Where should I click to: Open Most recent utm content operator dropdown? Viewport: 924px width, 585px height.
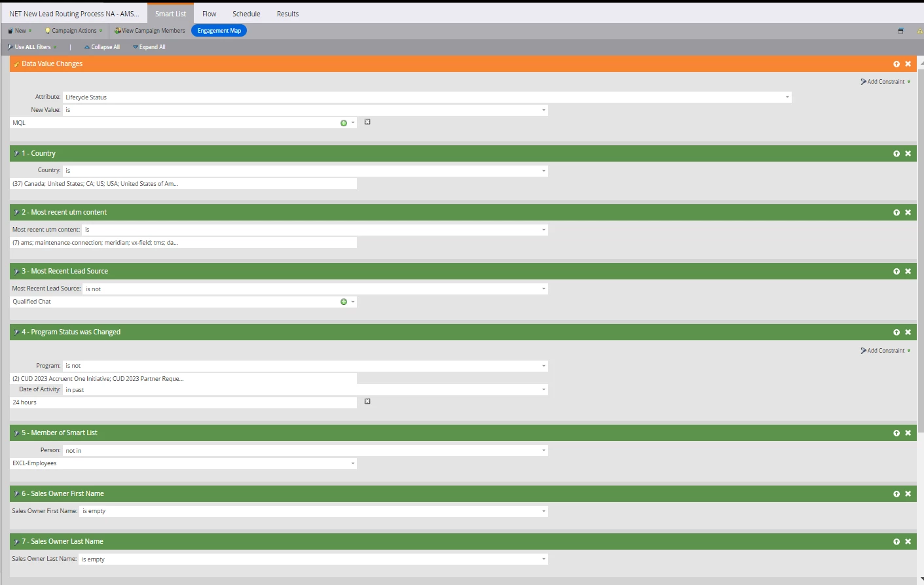tap(544, 230)
